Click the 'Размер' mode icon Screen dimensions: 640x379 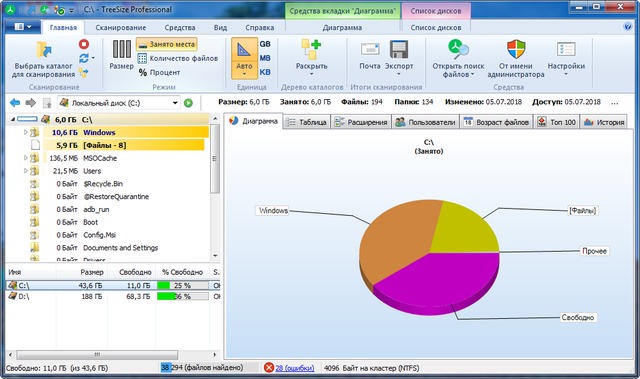122,50
